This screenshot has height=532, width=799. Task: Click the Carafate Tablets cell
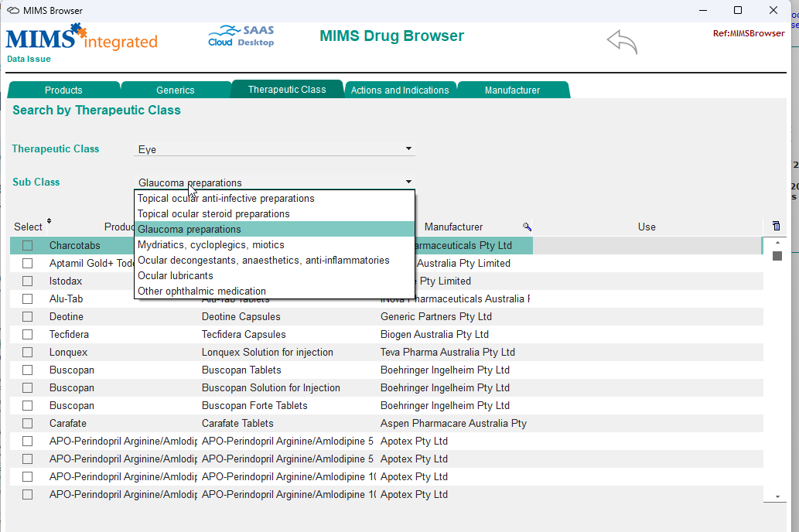point(237,424)
